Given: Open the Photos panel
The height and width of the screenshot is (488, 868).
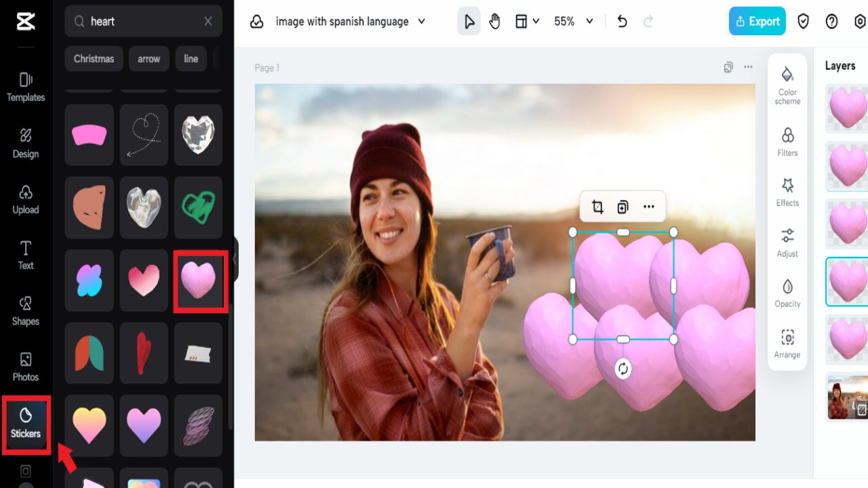Looking at the screenshot, I should 26,366.
